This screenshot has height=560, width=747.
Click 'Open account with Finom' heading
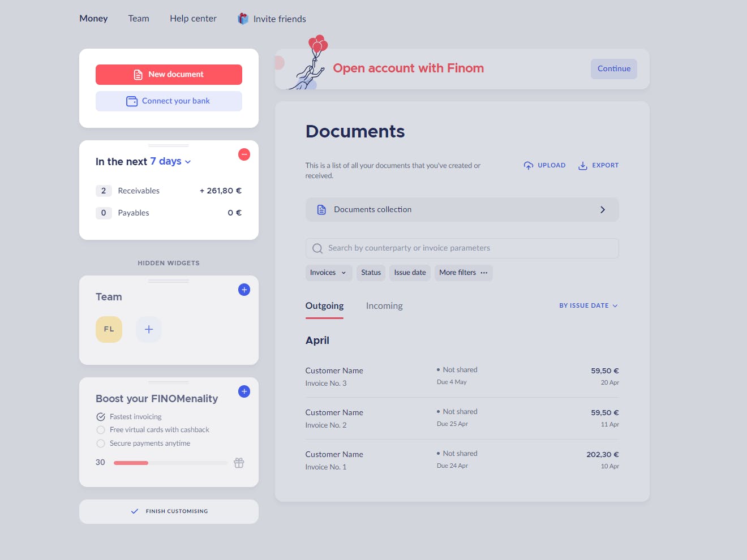click(408, 68)
